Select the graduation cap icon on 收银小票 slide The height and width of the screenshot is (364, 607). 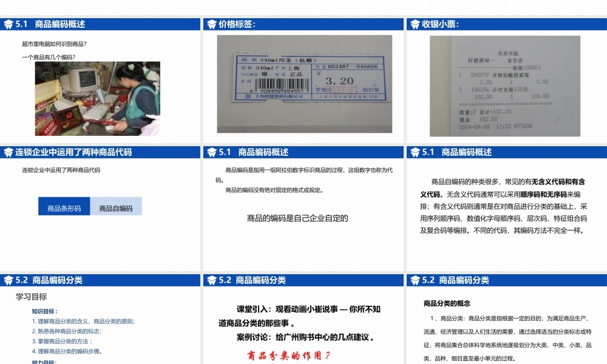[413, 25]
